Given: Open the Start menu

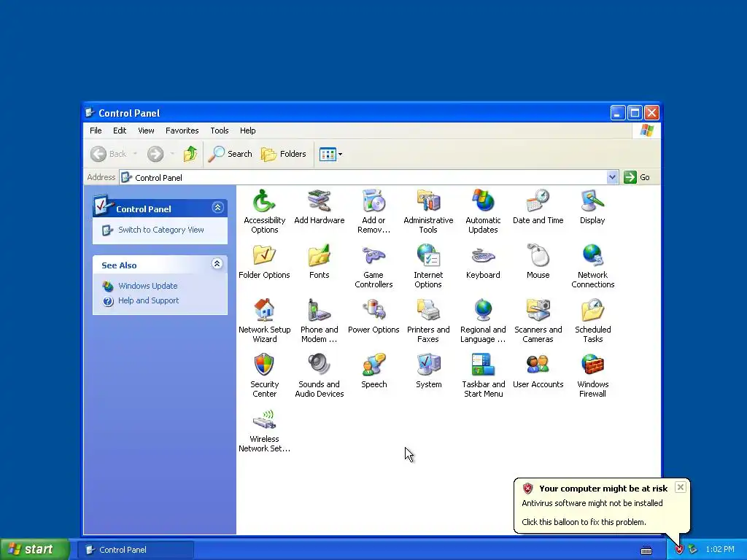Looking at the screenshot, I should pyautogui.click(x=34, y=549).
